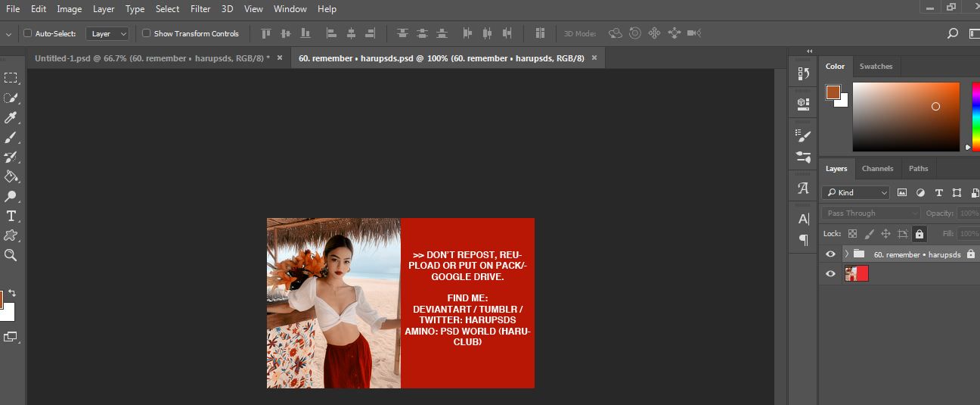
Task: Check Show Transform Controls option
Action: (147, 33)
